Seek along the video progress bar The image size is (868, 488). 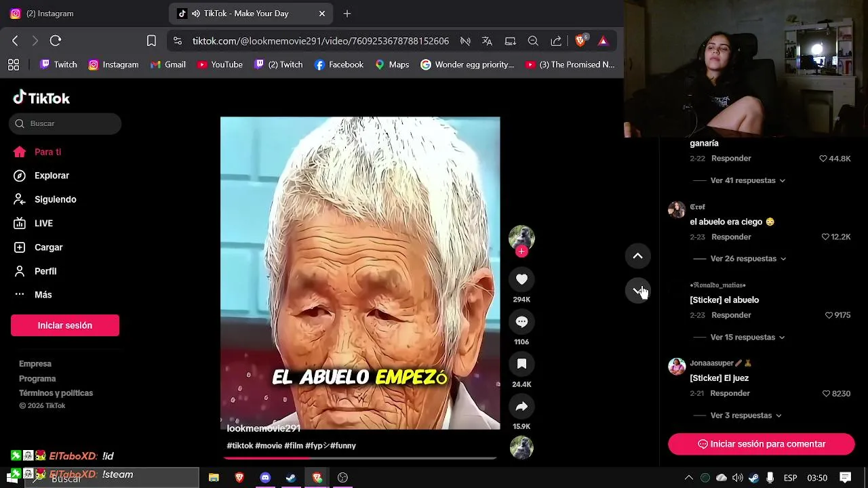pyautogui.click(x=360, y=458)
